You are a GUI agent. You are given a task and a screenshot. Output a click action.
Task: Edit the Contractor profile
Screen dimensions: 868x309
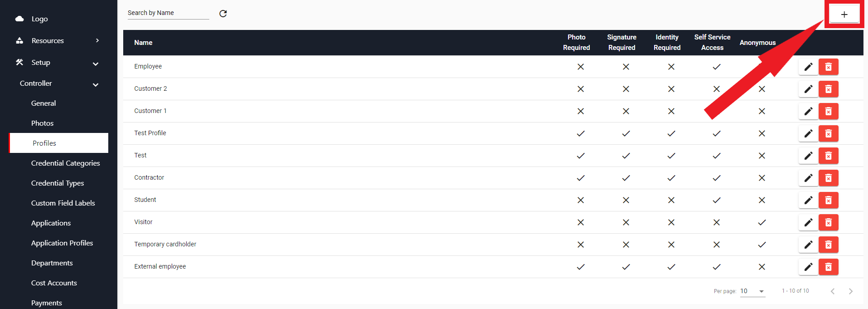(x=808, y=178)
